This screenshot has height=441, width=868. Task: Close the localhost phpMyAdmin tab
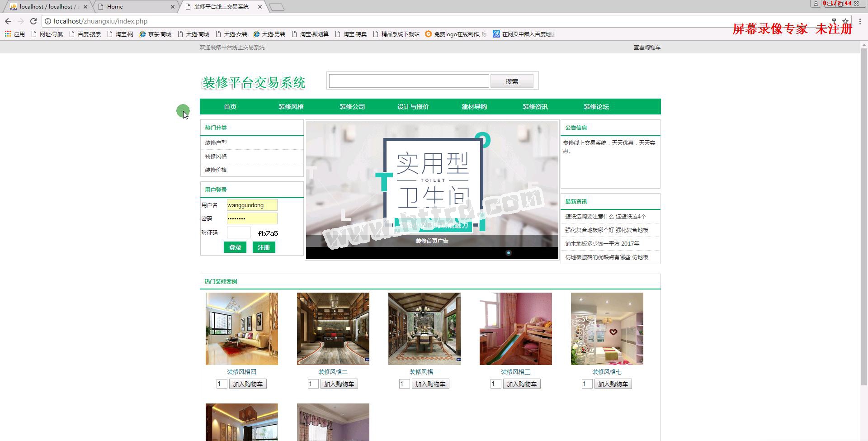85,7
